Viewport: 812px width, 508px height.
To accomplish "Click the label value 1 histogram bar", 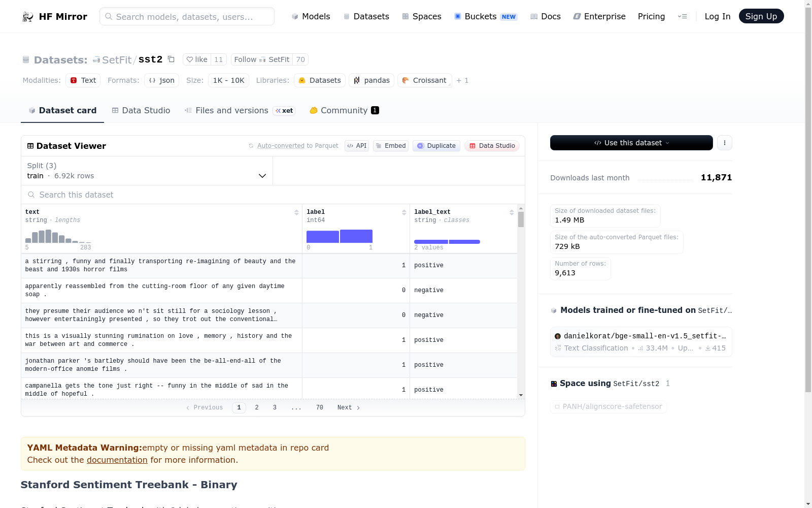I will pos(356,236).
